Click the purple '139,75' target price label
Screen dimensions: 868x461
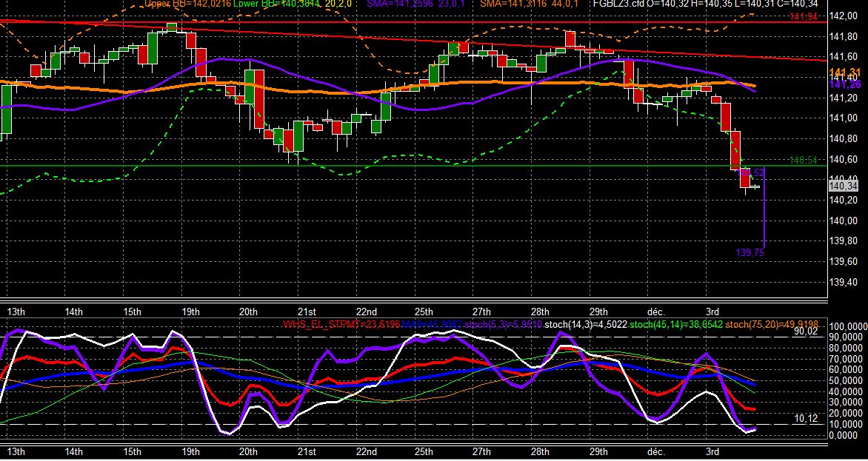coord(750,252)
